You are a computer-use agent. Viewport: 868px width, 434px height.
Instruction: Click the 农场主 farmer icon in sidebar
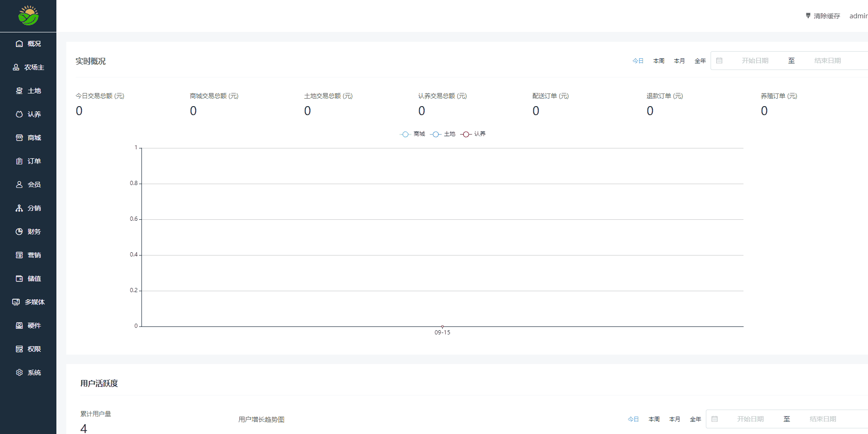pyautogui.click(x=16, y=67)
